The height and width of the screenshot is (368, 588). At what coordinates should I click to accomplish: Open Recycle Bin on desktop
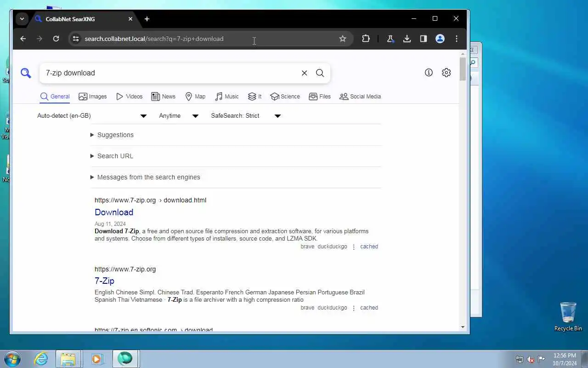click(568, 316)
